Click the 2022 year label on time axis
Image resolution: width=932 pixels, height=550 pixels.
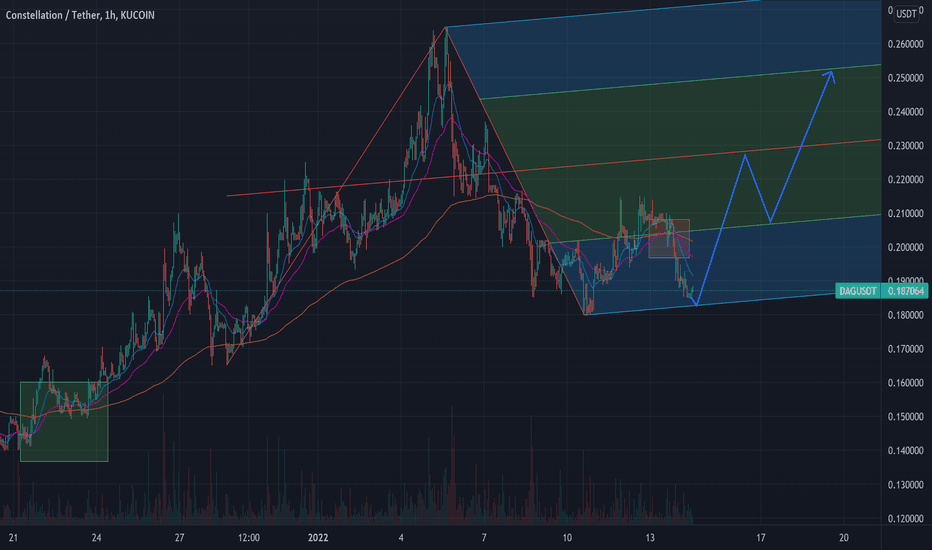pos(318,538)
